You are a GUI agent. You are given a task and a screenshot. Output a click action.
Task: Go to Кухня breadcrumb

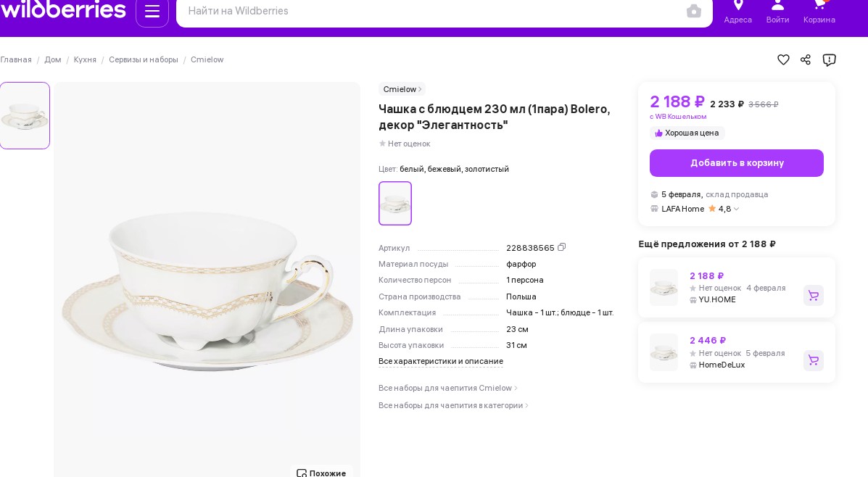click(85, 59)
